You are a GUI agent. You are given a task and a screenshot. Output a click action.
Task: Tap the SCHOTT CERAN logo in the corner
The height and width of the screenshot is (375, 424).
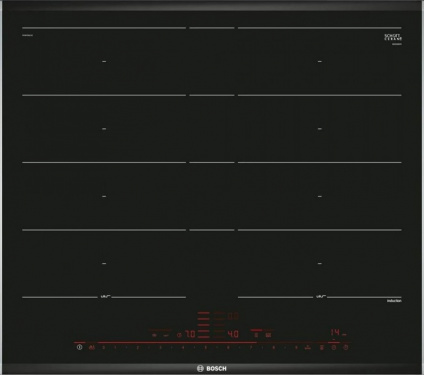[x=393, y=37]
